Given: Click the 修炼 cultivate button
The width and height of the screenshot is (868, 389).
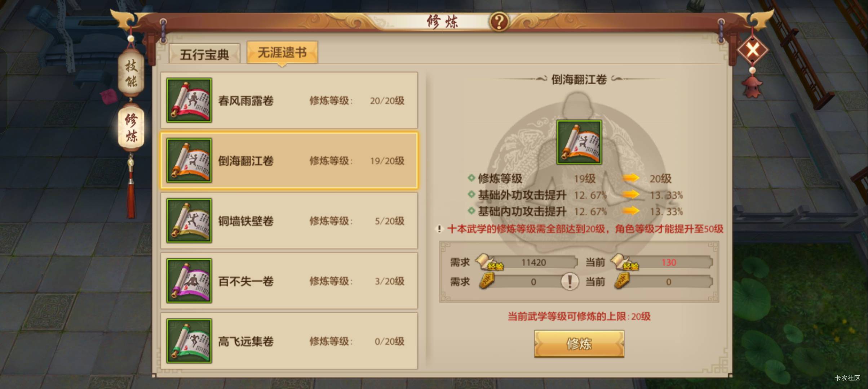Looking at the screenshot, I should [x=579, y=344].
